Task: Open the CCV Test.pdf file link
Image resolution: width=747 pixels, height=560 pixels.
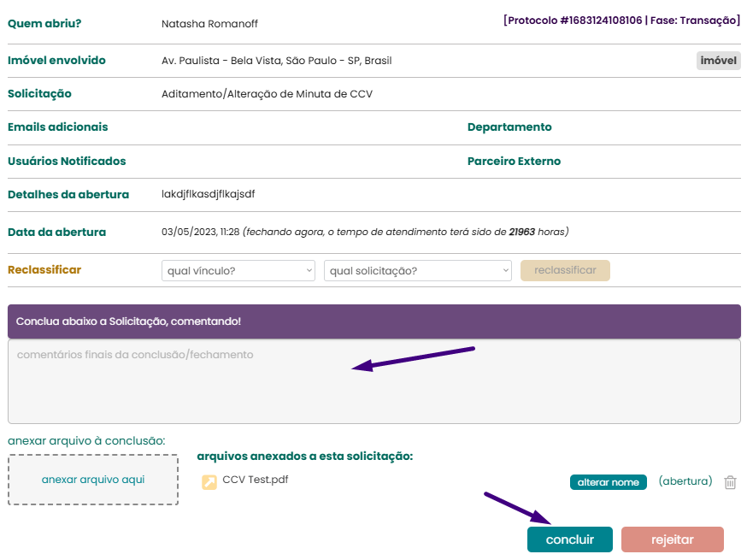Action: click(255, 480)
